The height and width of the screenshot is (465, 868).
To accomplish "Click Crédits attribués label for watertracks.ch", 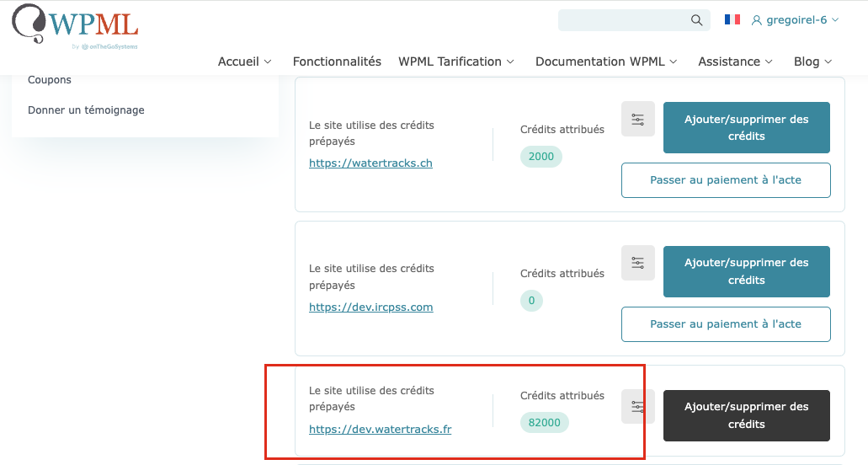I will (562, 130).
